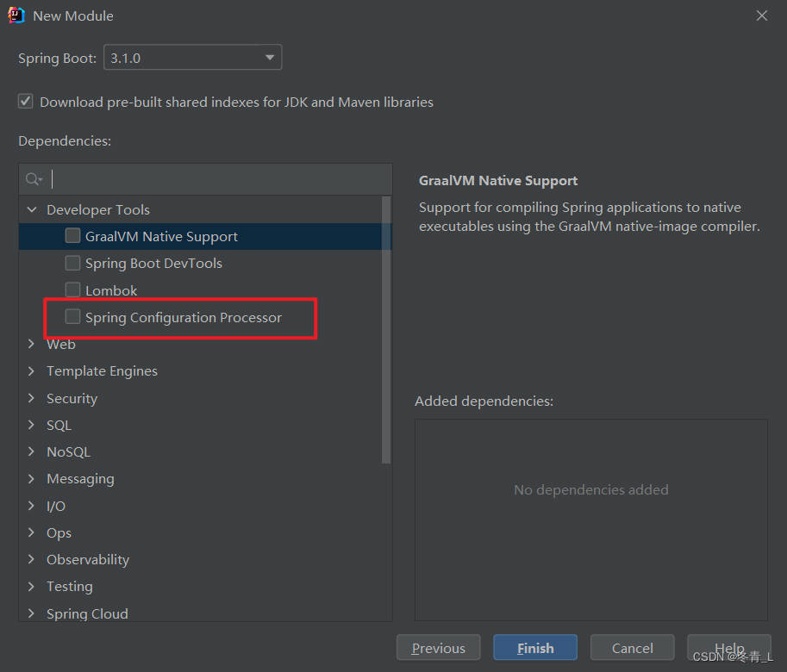Expand the Spring Cloud category
This screenshot has width=787, height=672.
point(31,613)
